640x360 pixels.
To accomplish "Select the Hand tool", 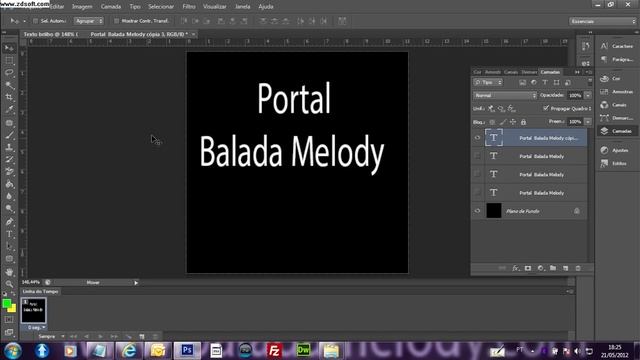I will pos(9,272).
